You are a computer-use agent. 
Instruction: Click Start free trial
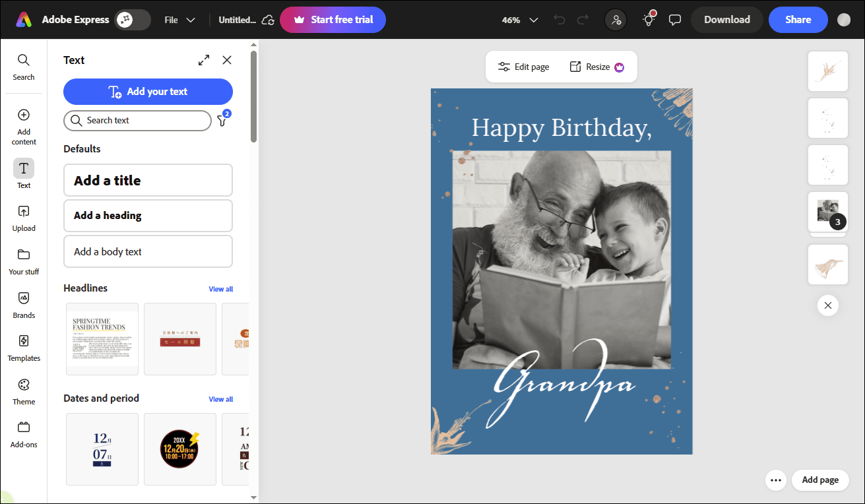[x=333, y=20]
